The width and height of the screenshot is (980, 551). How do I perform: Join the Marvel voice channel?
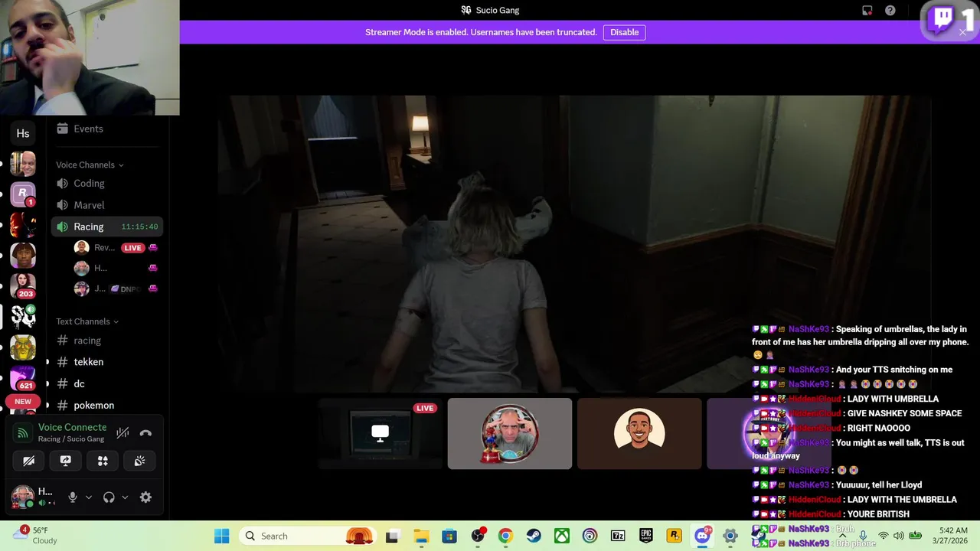coord(107,205)
